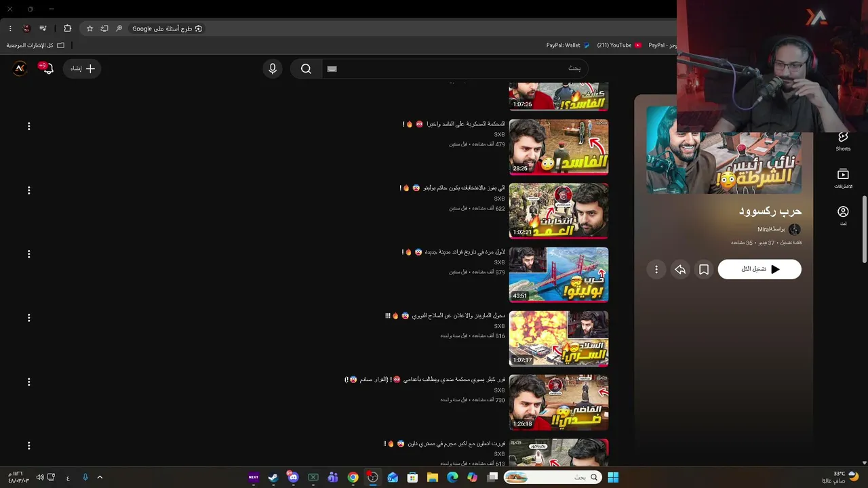This screenshot has width=868, height=488.
Task: Expand the system tray hidden icons arrow
Action: coord(100,478)
